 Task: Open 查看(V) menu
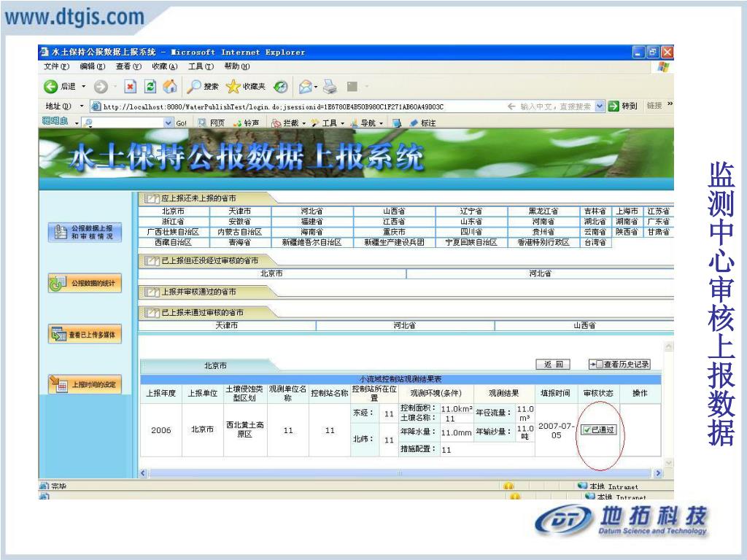[x=128, y=66]
